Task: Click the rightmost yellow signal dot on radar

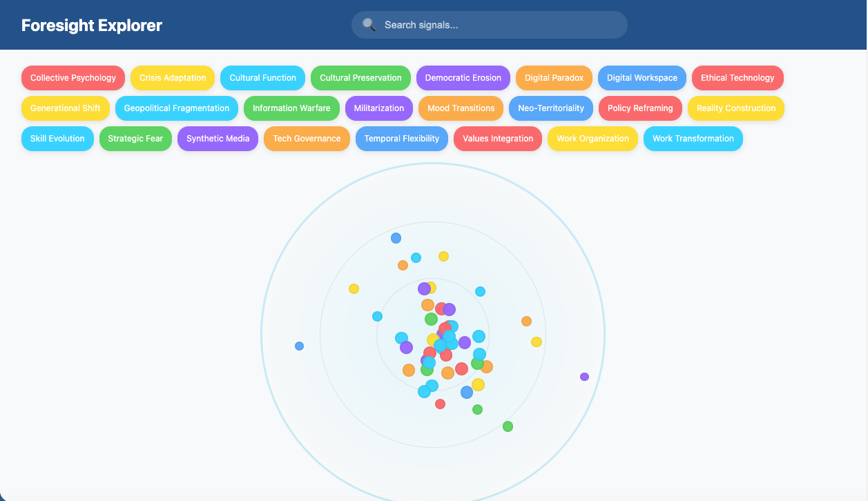Action: [537, 342]
